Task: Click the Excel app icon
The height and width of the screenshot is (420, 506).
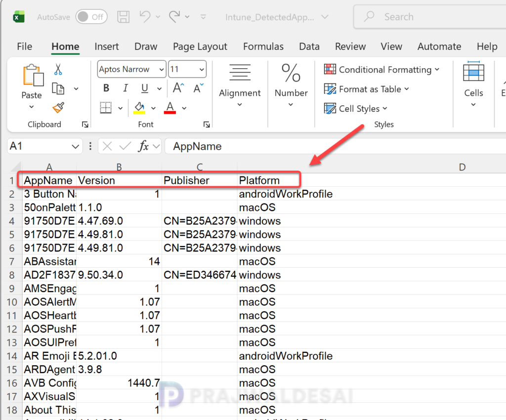Action: (19, 17)
